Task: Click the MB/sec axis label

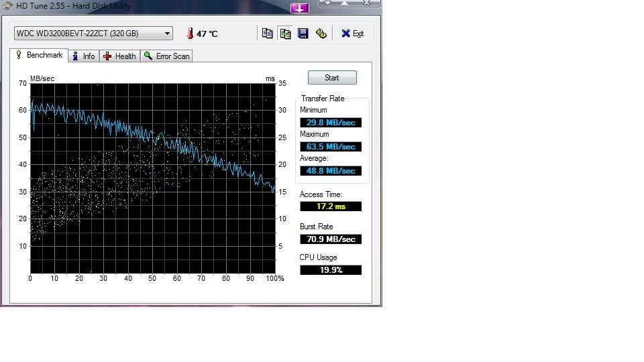Action: (42, 78)
